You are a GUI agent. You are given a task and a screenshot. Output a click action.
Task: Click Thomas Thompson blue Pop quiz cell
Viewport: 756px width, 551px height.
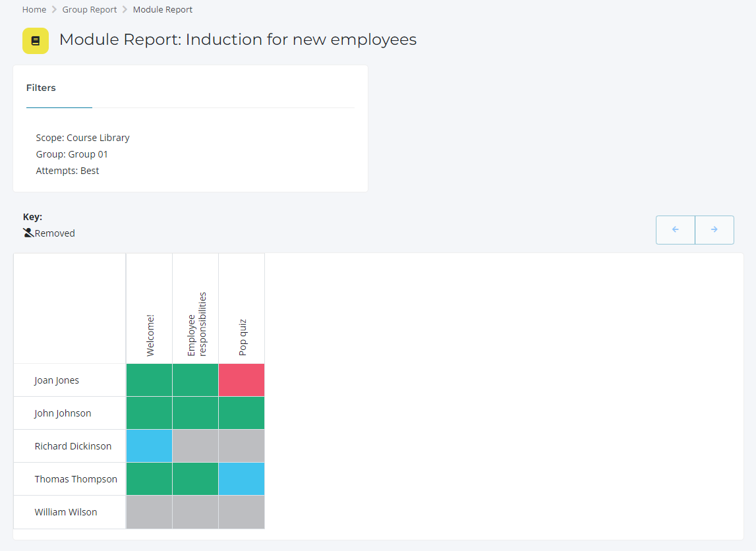[241, 479]
